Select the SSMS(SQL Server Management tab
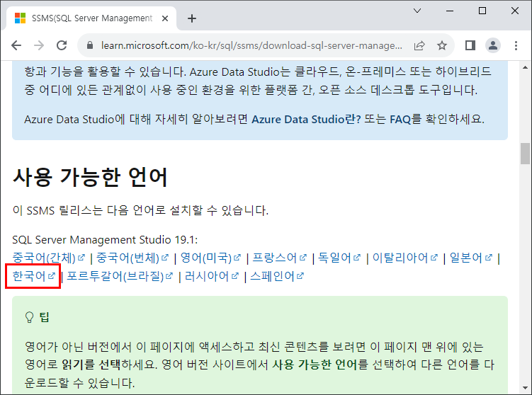The width and height of the screenshot is (532, 395). coord(91,18)
